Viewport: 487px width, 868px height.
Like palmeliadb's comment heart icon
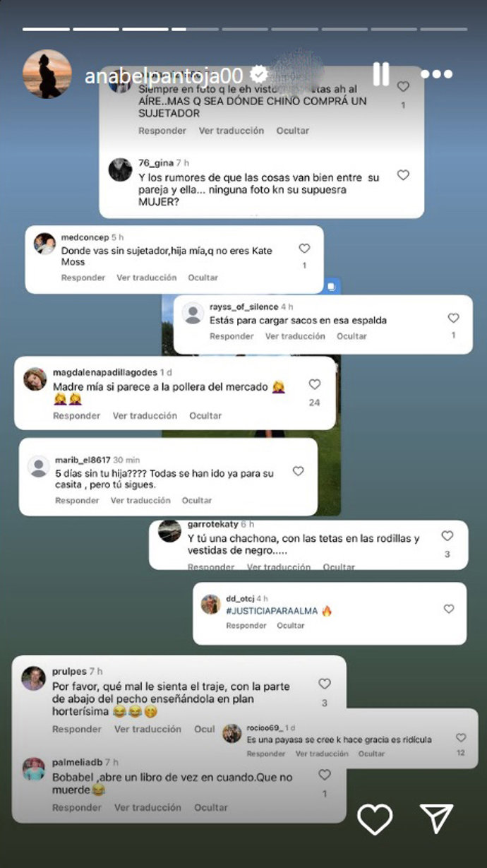point(325,775)
